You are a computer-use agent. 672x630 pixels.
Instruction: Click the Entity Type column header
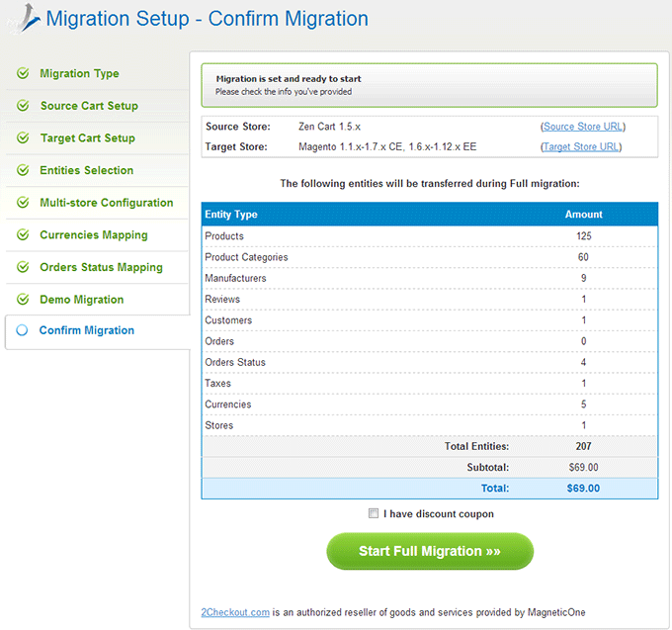point(231,214)
